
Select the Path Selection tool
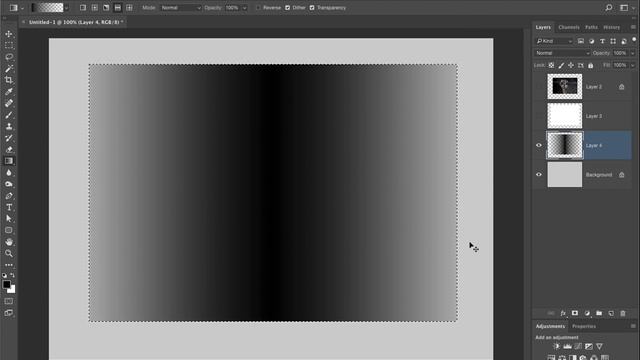9,219
